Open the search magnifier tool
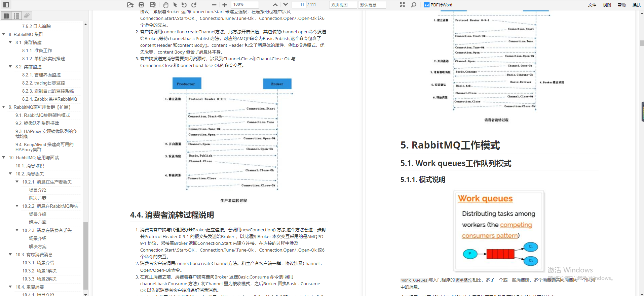The width and height of the screenshot is (644, 296). [414, 5]
